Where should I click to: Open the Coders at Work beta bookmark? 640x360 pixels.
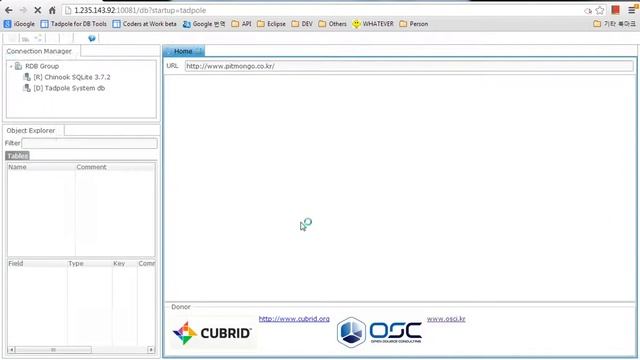coord(144,24)
